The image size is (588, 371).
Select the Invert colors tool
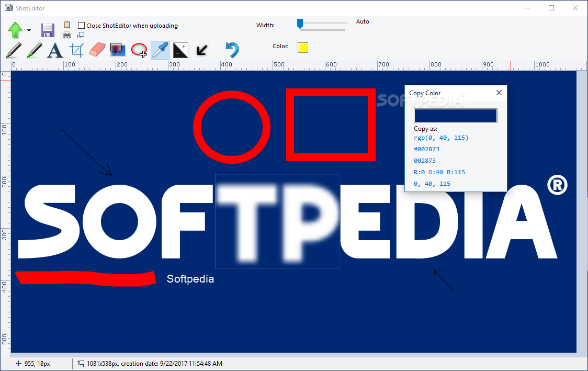[180, 50]
